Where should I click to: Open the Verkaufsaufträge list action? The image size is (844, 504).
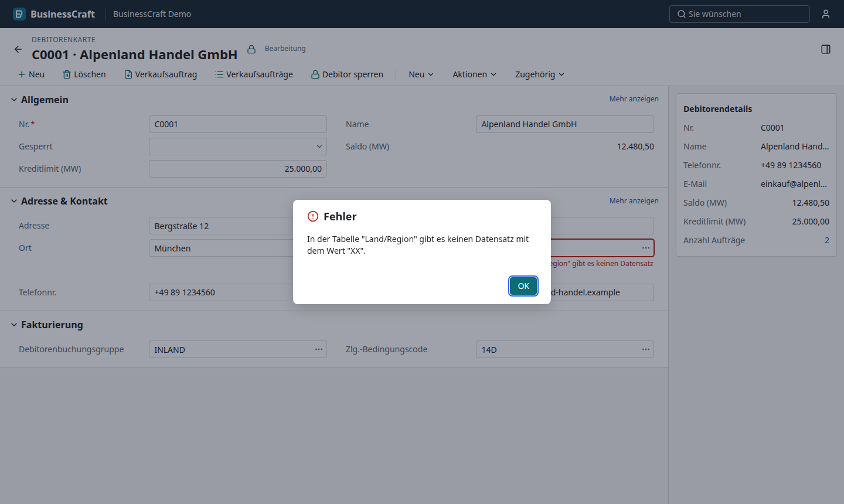pos(254,74)
